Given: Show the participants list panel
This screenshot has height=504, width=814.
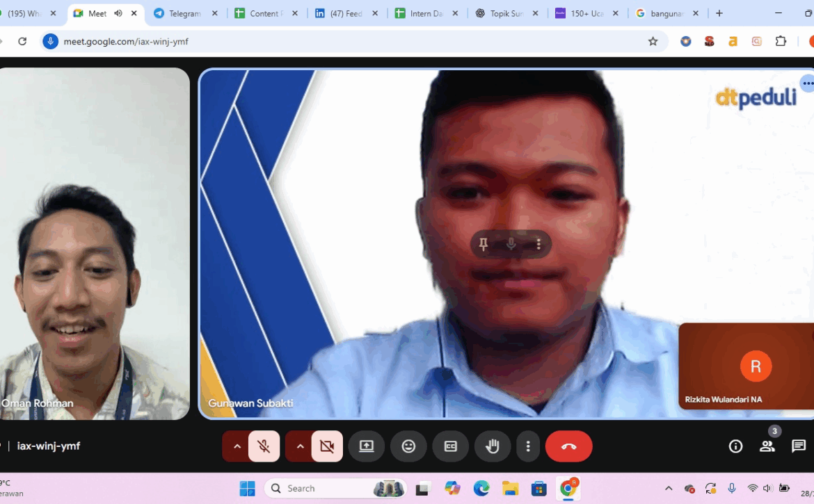Looking at the screenshot, I should [767, 446].
